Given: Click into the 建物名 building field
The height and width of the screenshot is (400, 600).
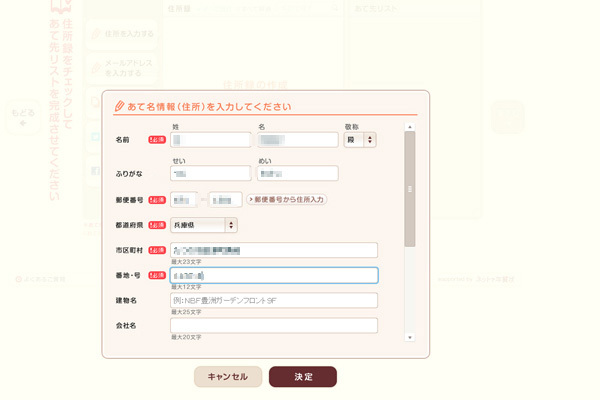Looking at the screenshot, I should [273, 300].
